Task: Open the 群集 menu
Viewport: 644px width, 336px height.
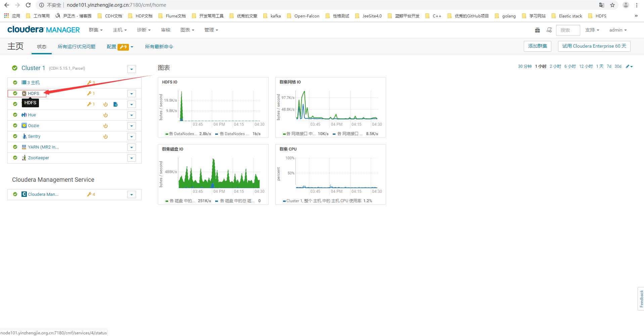Action: pyautogui.click(x=96, y=30)
